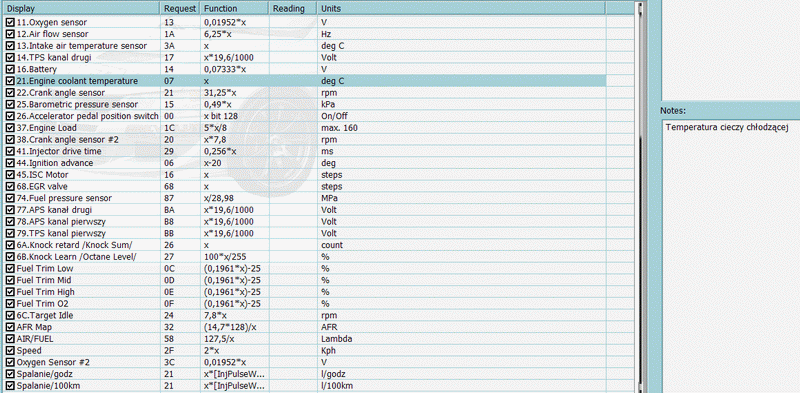
Task: Select the 77.APS kanał drugi row
Action: (x=305, y=210)
